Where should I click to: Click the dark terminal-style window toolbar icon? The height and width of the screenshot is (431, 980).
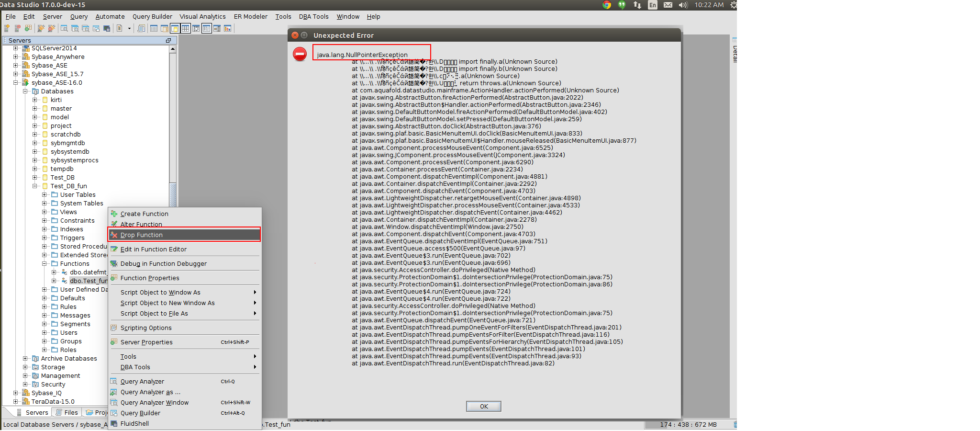click(107, 29)
